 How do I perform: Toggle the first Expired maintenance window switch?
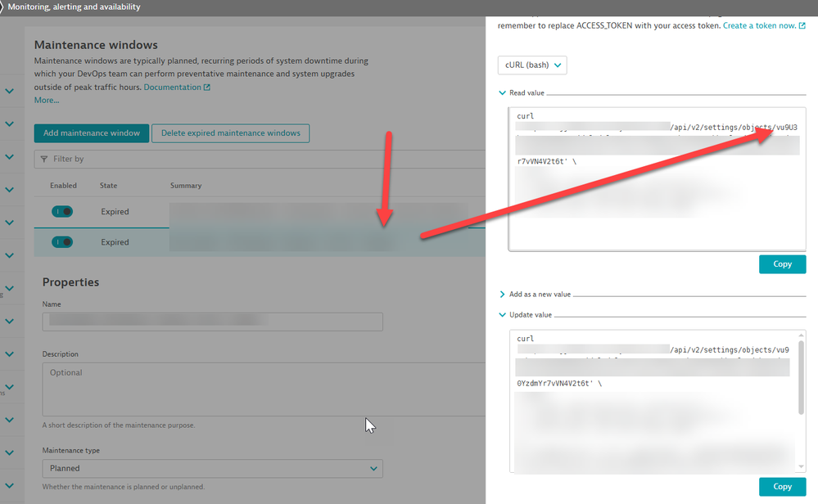61,212
